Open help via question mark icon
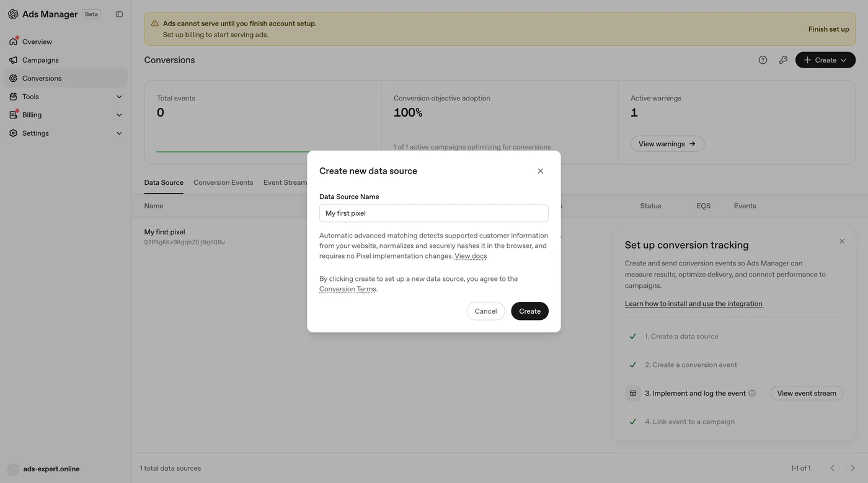 tap(763, 60)
